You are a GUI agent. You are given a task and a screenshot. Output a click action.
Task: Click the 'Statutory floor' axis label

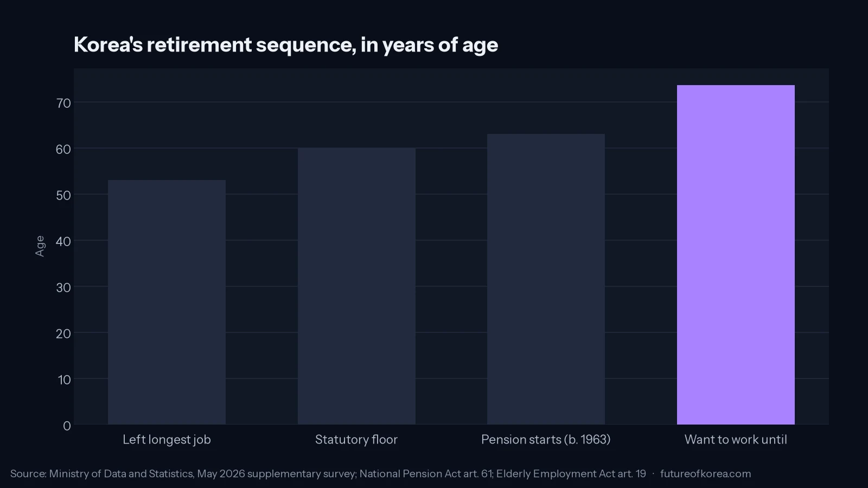356,440
